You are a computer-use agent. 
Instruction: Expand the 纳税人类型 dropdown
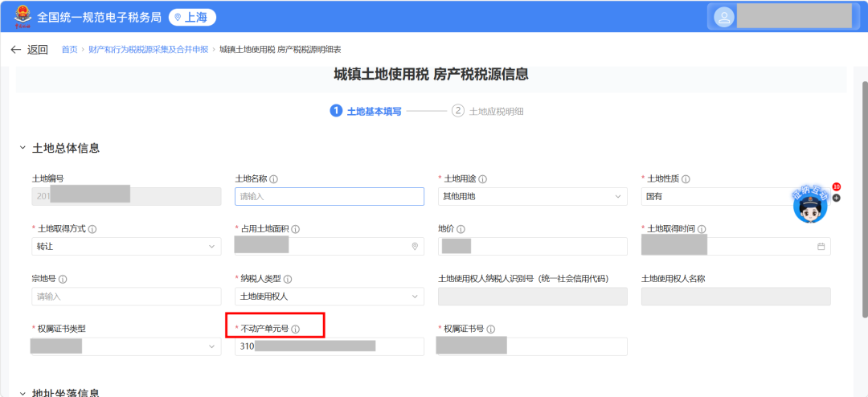(x=330, y=297)
